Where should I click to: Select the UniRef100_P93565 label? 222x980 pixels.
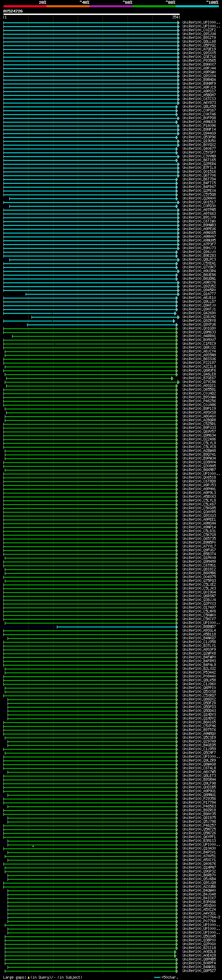[199, 60]
